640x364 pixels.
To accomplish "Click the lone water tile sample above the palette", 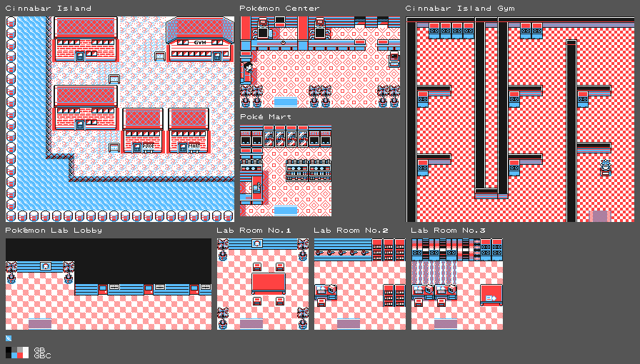I will [x=9, y=338].
